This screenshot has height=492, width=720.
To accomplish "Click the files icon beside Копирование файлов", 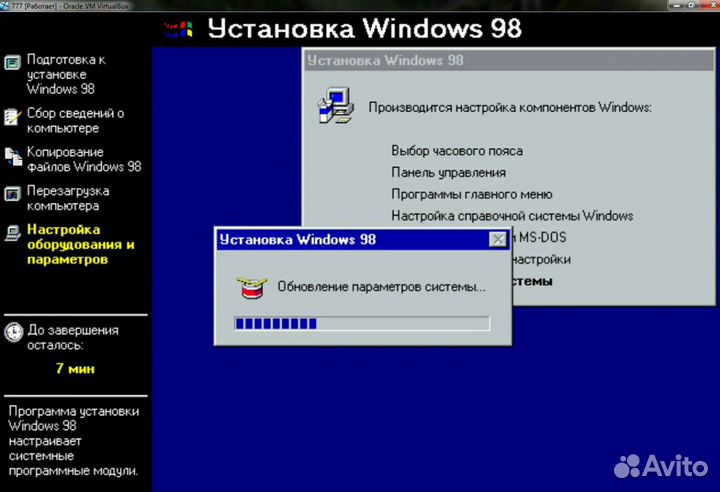I will point(13,156).
